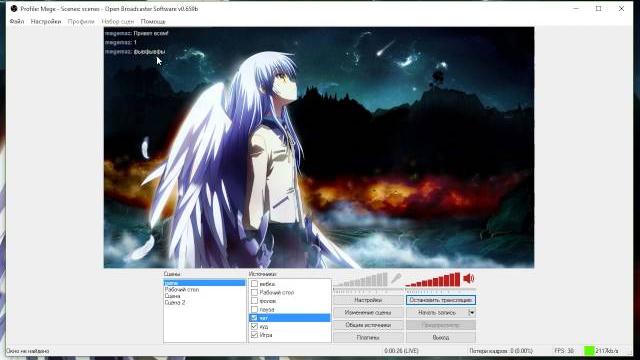Toggle the вебка source checkbox
640x360 pixels.
click(254, 284)
